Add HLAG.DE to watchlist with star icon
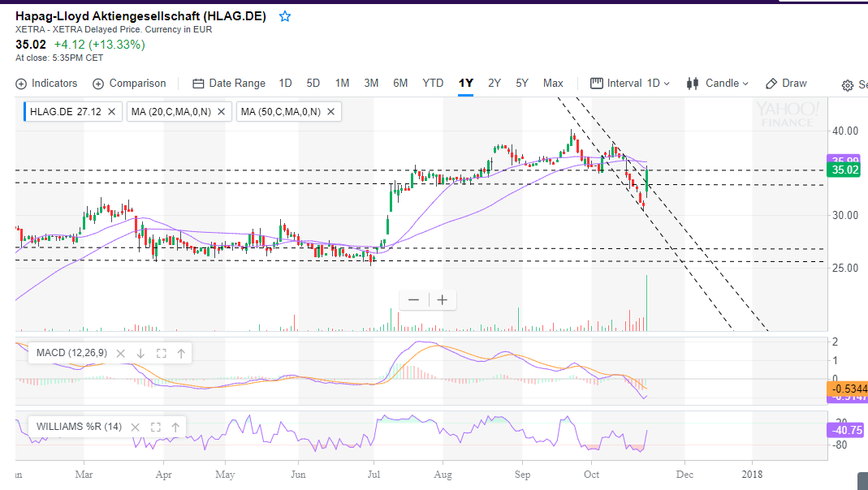Viewport: 868px width, 490px height. [x=285, y=17]
